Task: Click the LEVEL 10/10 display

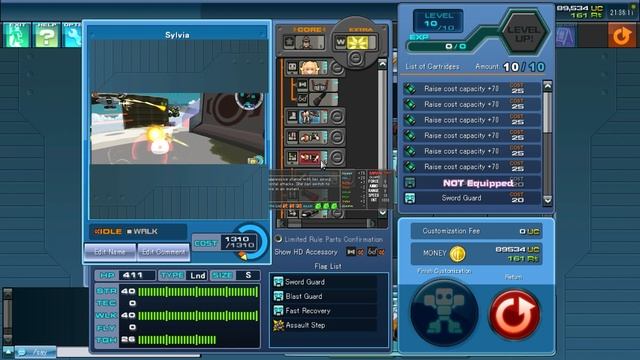Action: tap(438, 21)
